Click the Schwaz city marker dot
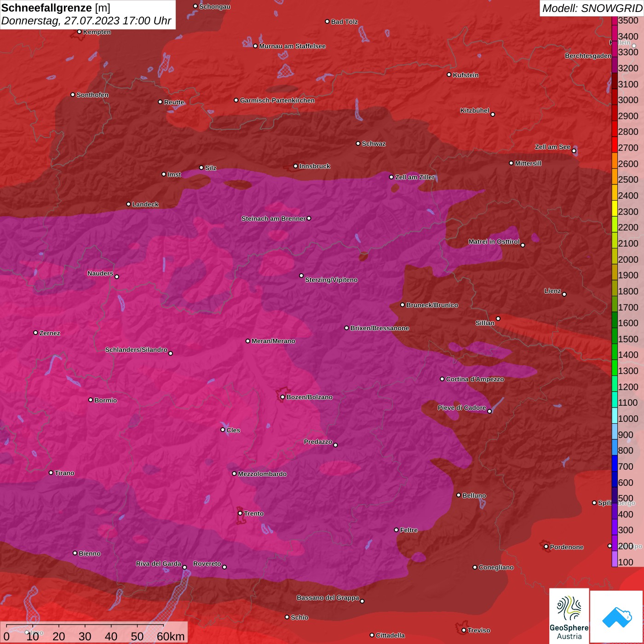The height and width of the screenshot is (644, 644). pos(358,144)
